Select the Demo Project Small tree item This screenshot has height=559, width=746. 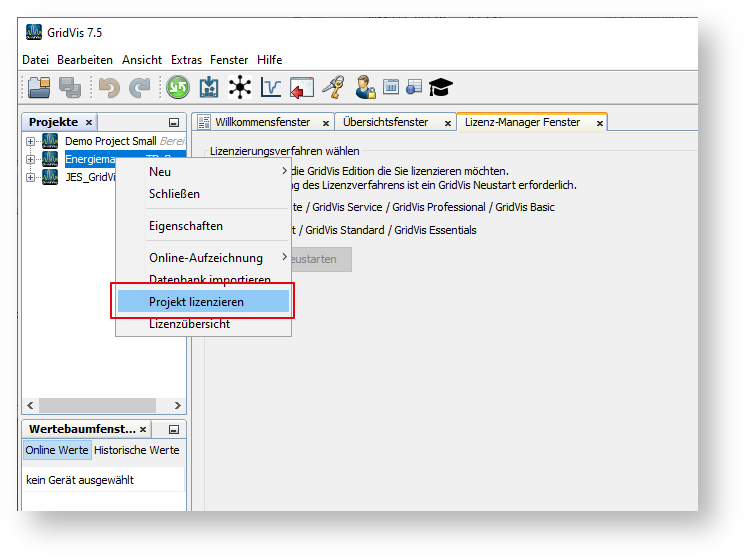(110, 141)
